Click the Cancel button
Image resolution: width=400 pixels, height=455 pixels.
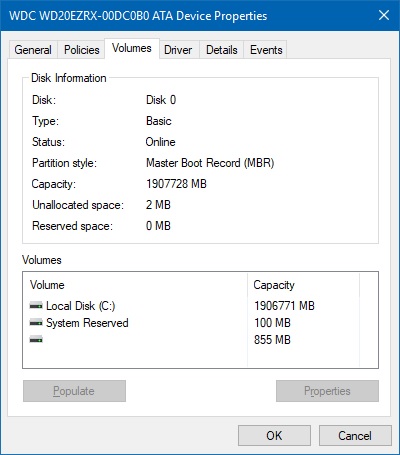click(x=355, y=435)
